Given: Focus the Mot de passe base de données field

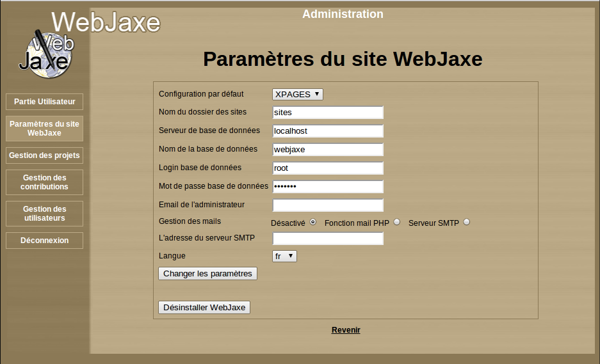Looking at the screenshot, I should pos(328,187).
